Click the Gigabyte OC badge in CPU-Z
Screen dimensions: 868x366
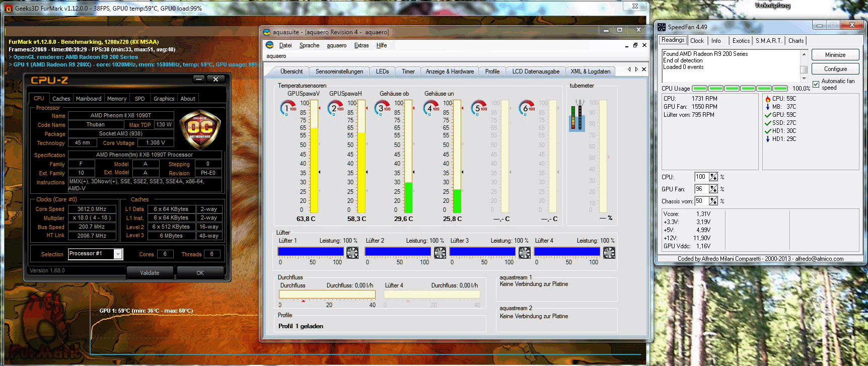200,129
